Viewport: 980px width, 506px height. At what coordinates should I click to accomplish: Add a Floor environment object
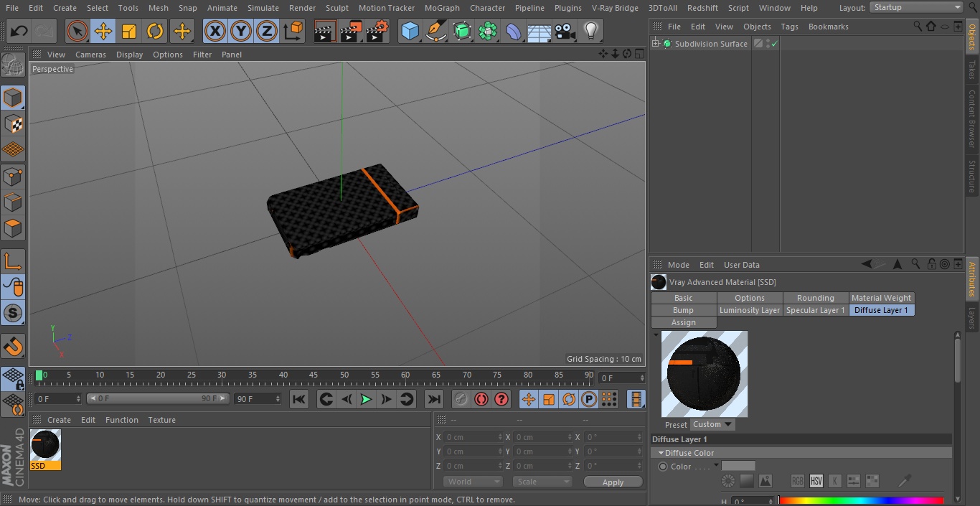(540, 32)
